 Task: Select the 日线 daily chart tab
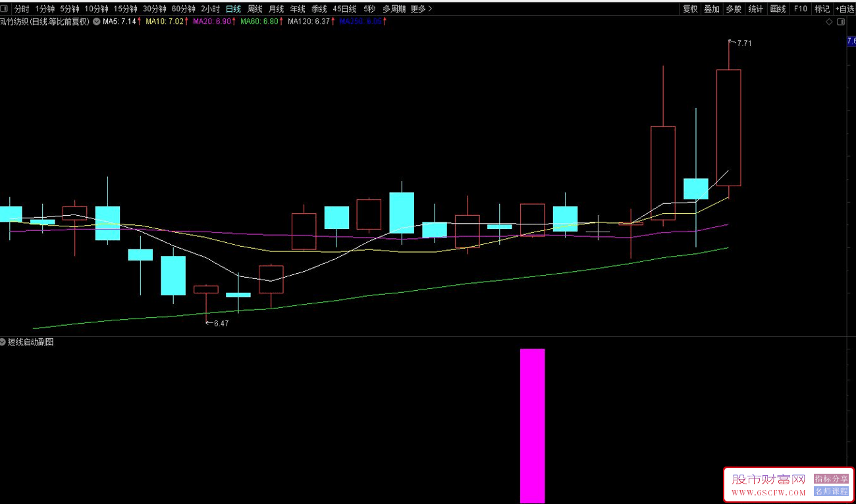pyautogui.click(x=233, y=9)
